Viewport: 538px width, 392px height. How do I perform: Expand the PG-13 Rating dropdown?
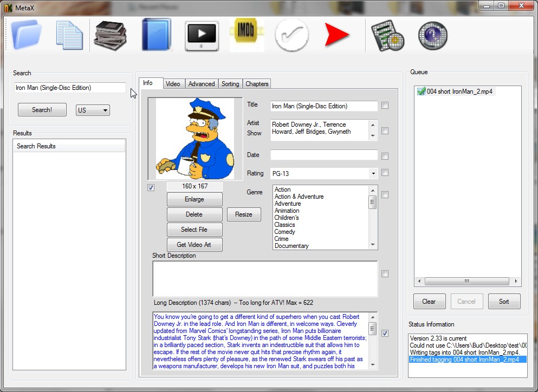point(373,174)
